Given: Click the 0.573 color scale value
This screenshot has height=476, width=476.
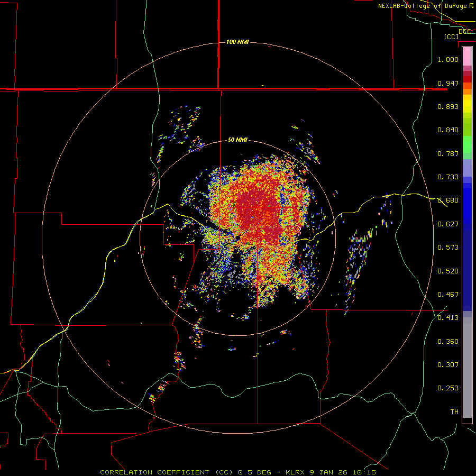Looking at the screenshot, I should [x=448, y=248].
